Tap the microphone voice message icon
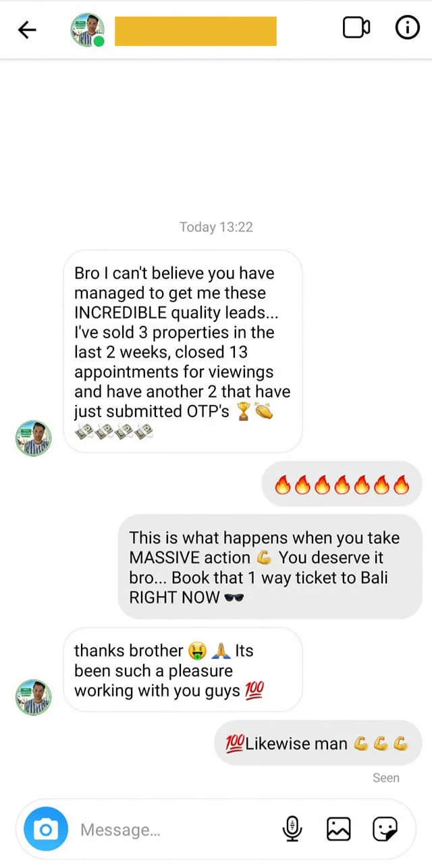The width and height of the screenshot is (432, 868). pyautogui.click(x=292, y=828)
